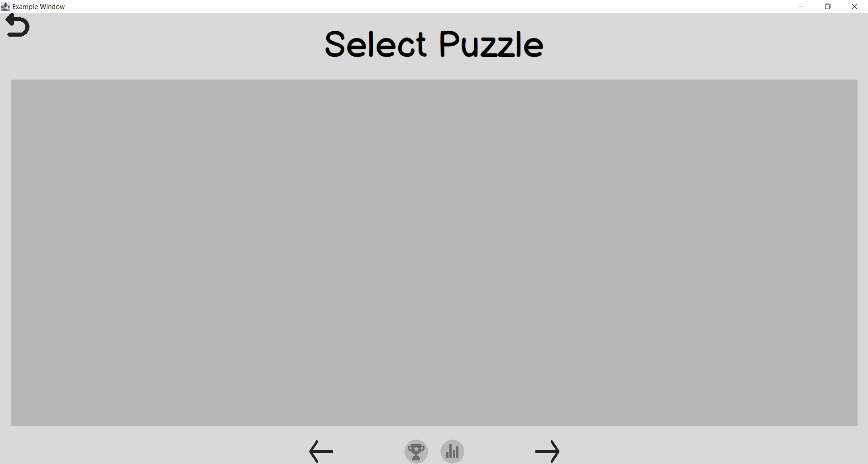View achievements via the trophy icon

(x=416, y=451)
